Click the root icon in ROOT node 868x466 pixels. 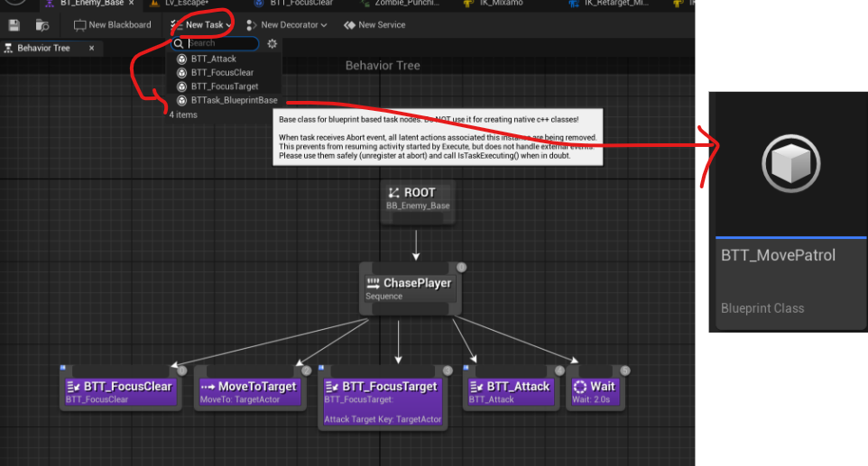(393, 192)
